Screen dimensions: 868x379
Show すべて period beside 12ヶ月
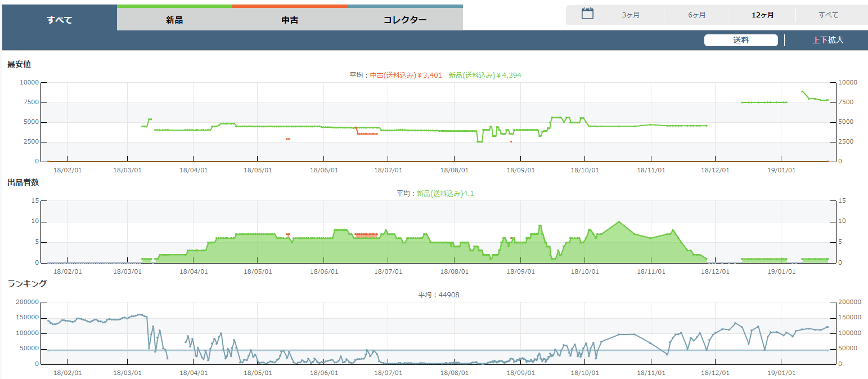coord(828,15)
